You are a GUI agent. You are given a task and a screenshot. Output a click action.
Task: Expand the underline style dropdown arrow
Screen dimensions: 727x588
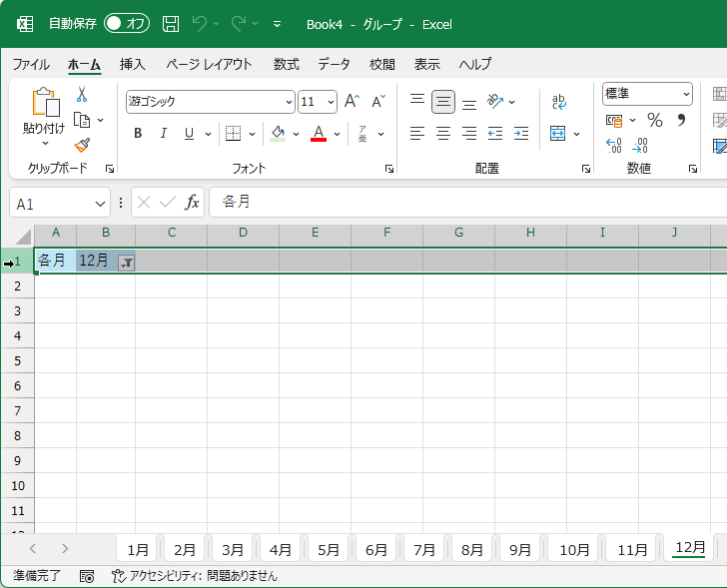pos(208,134)
